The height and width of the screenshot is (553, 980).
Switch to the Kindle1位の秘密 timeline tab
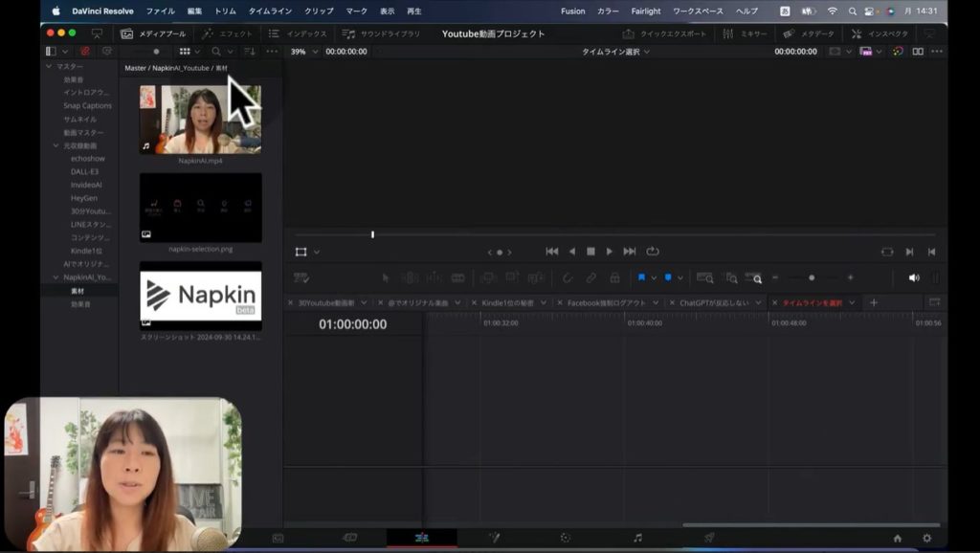(x=507, y=302)
